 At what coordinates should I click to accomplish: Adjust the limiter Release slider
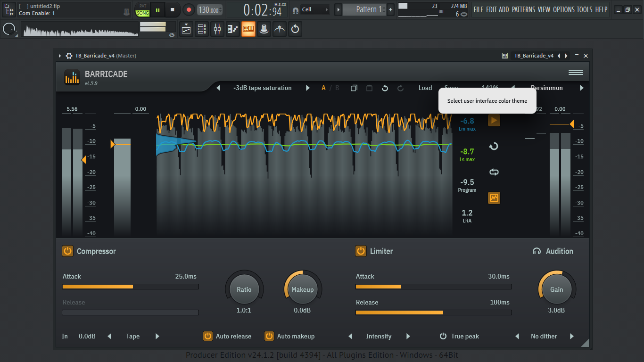(x=434, y=313)
